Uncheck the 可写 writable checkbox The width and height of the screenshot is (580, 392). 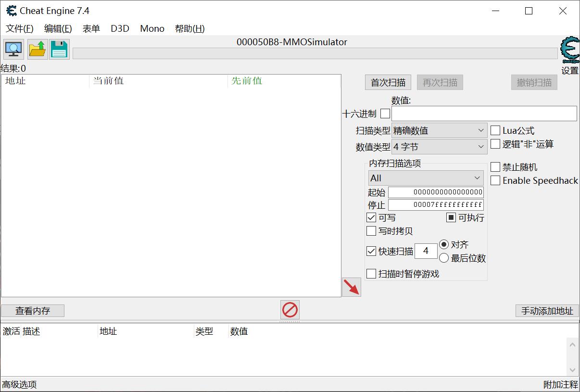pyautogui.click(x=371, y=217)
